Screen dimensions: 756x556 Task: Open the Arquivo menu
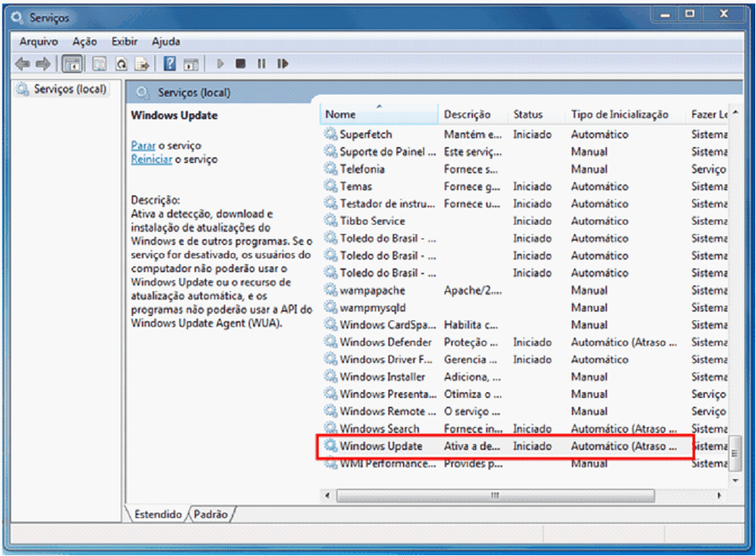[x=38, y=42]
